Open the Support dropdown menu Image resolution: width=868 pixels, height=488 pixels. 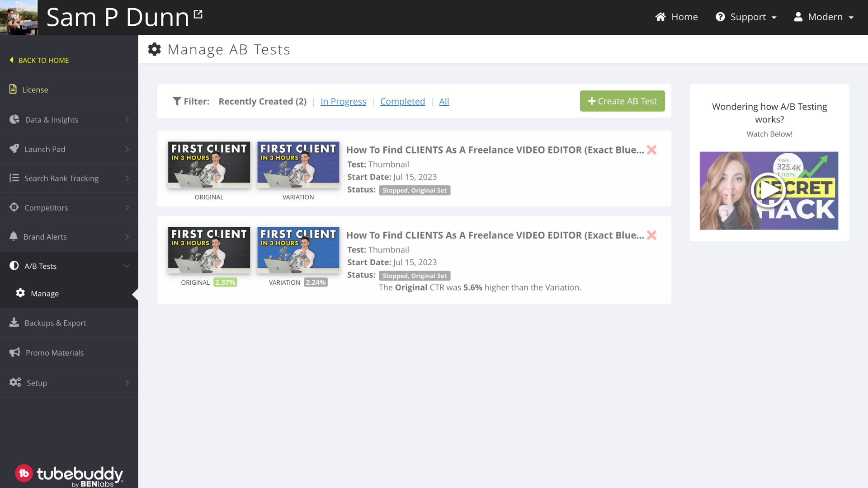(x=746, y=17)
